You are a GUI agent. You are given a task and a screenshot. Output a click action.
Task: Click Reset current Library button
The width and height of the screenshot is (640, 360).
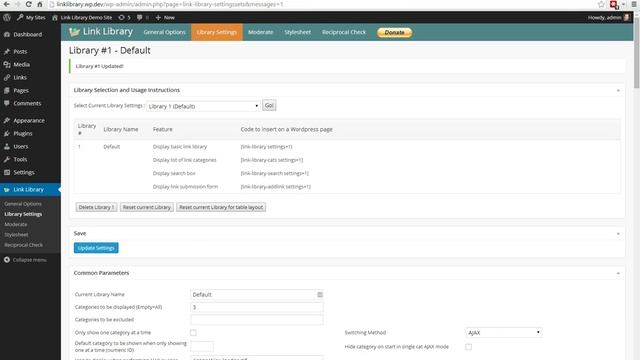click(x=147, y=207)
